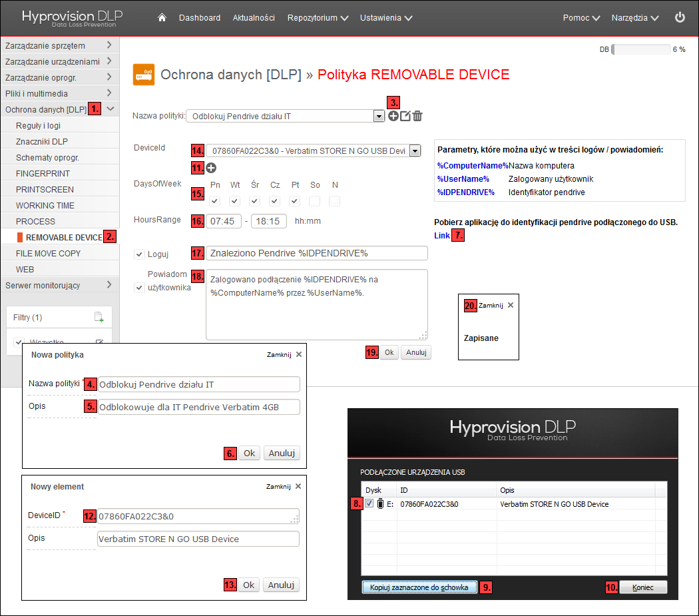Image resolution: width=699 pixels, height=616 pixels.
Task: Click the power logout icon
Action: click(x=680, y=17)
